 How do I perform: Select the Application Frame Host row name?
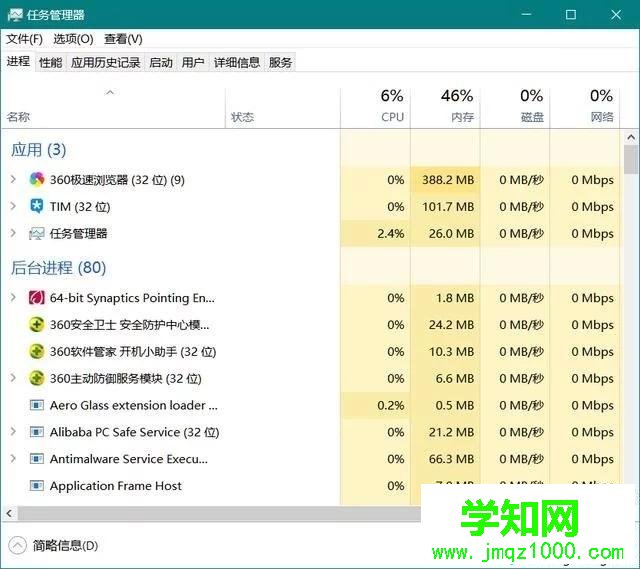coord(116,486)
